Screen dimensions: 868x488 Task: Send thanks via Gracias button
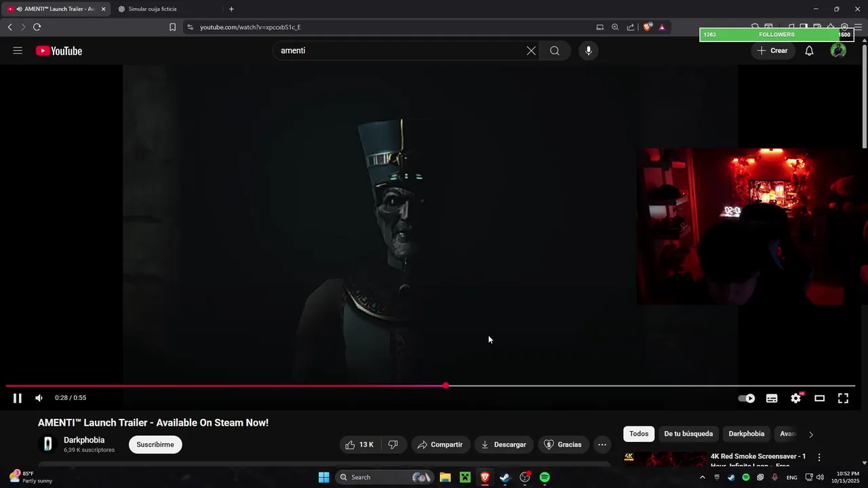(563, 445)
